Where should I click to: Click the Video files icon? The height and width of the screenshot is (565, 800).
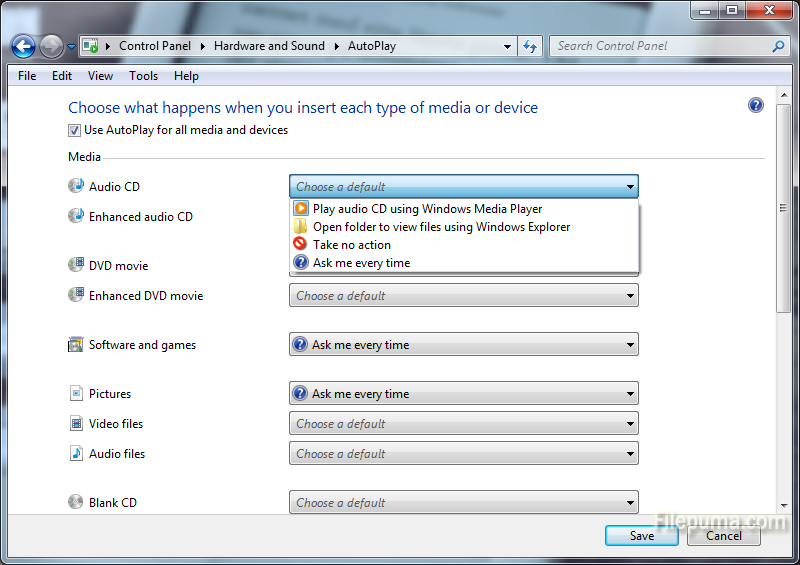coord(76,424)
